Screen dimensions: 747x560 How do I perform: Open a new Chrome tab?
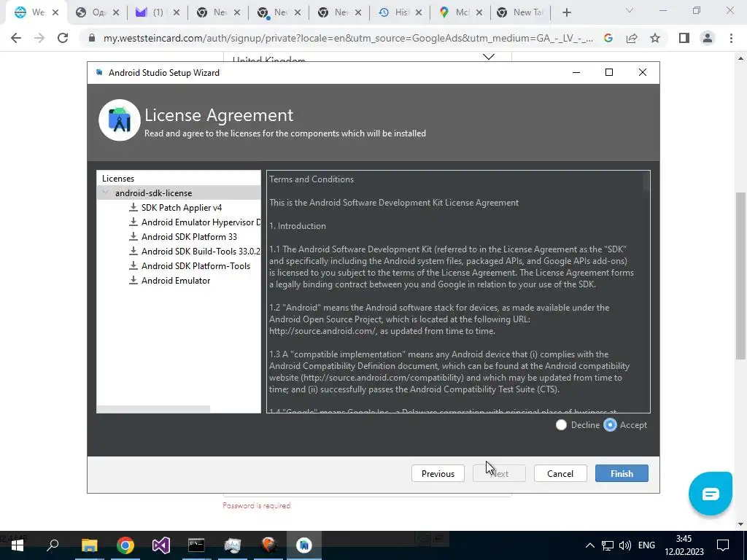[x=566, y=12]
